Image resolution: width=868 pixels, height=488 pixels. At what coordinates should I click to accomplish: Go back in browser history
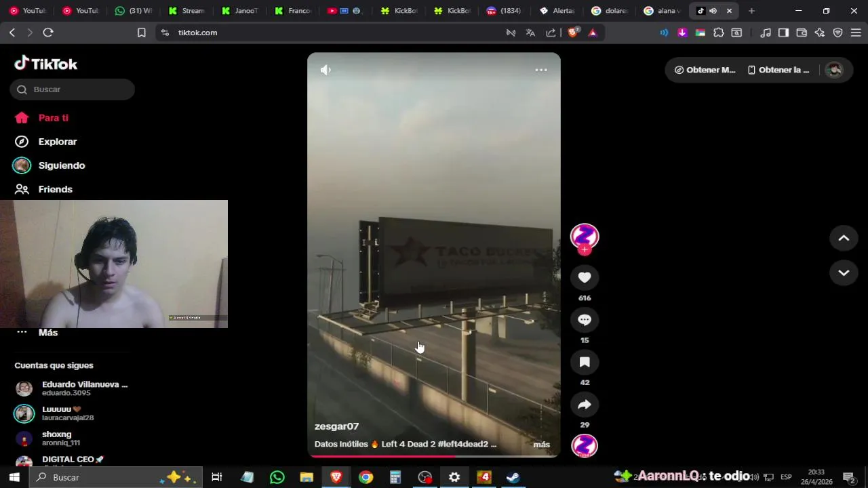coord(12,33)
